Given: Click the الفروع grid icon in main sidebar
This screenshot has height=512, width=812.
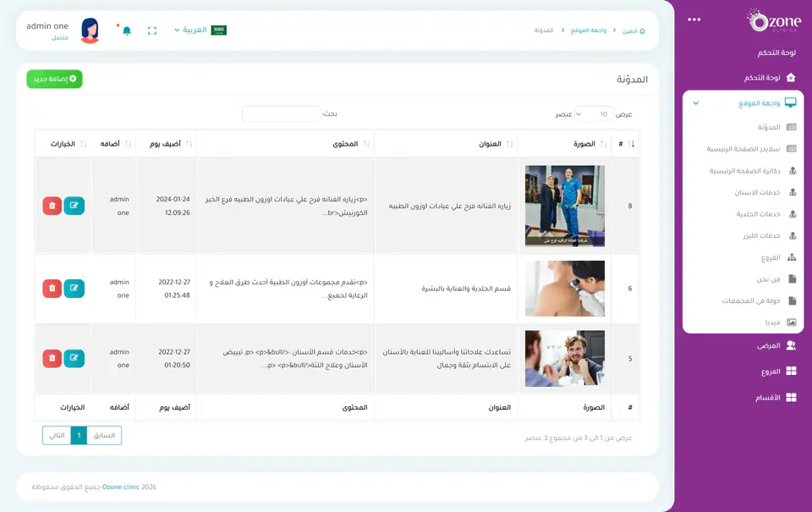Looking at the screenshot, I should tap(791, 371).
